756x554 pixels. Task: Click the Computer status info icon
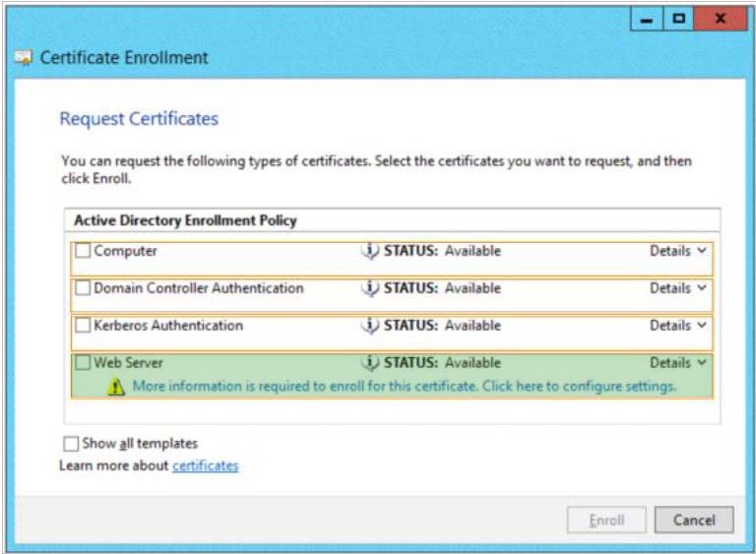click(x=370, y=251)
